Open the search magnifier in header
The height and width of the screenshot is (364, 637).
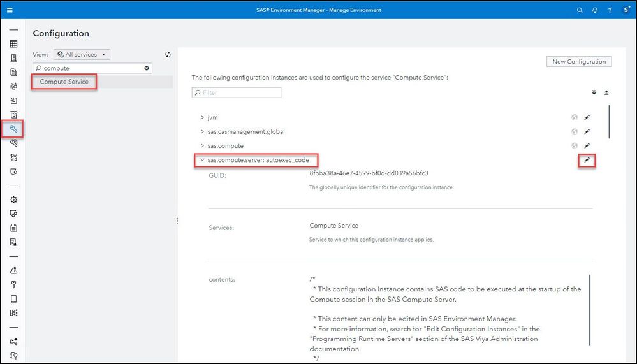click(x=580, y=10)
